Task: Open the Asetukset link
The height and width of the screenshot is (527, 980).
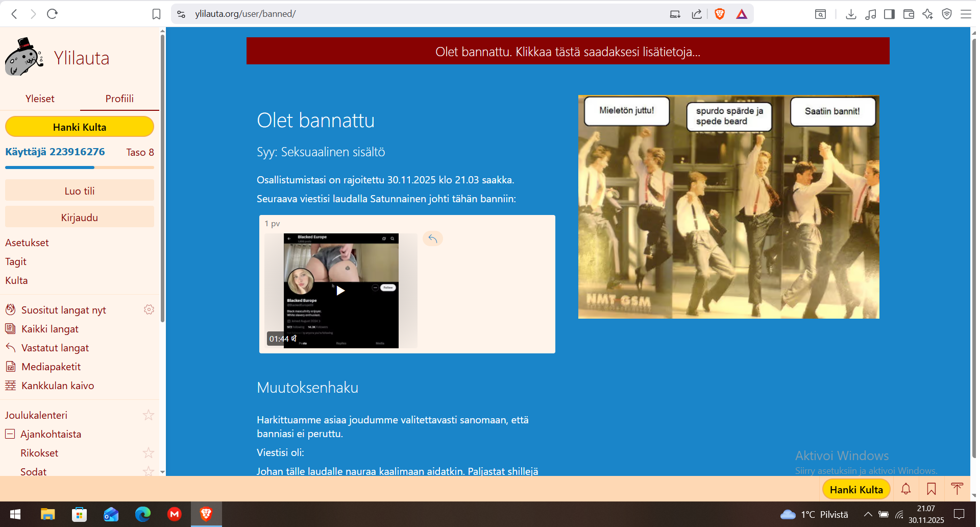Action: [27, 243]
